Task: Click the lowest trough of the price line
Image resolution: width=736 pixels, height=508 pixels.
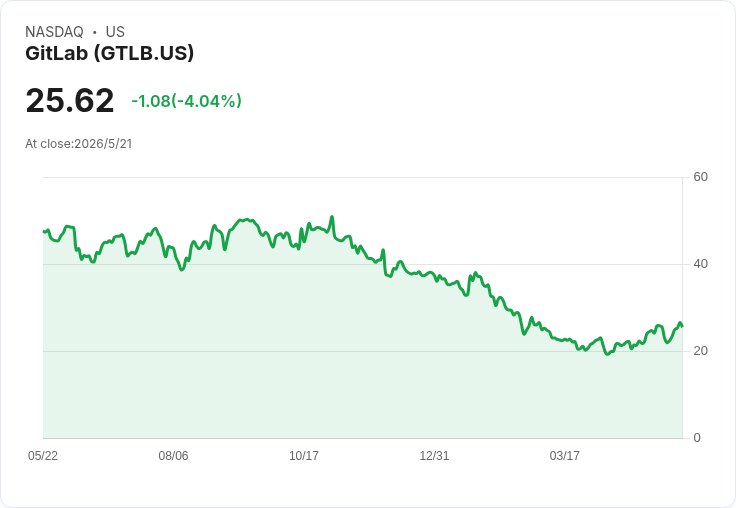Action: click(607, 354)
